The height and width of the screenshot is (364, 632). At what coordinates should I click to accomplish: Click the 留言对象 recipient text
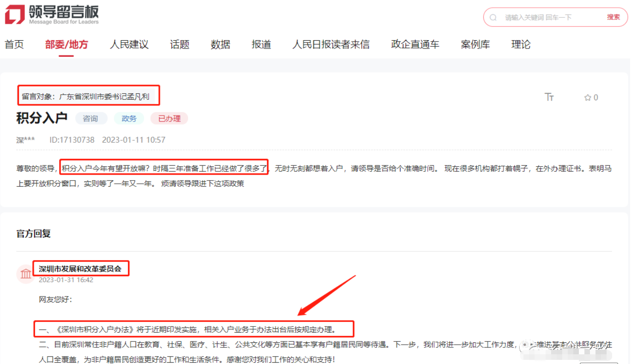85,97
